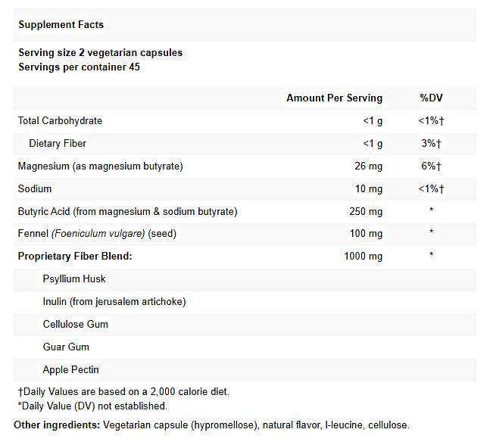The height and width of the screenshot is (448, 487).
Task: Click the Psyllium Husk ingredient
Action: coord(74,278)
